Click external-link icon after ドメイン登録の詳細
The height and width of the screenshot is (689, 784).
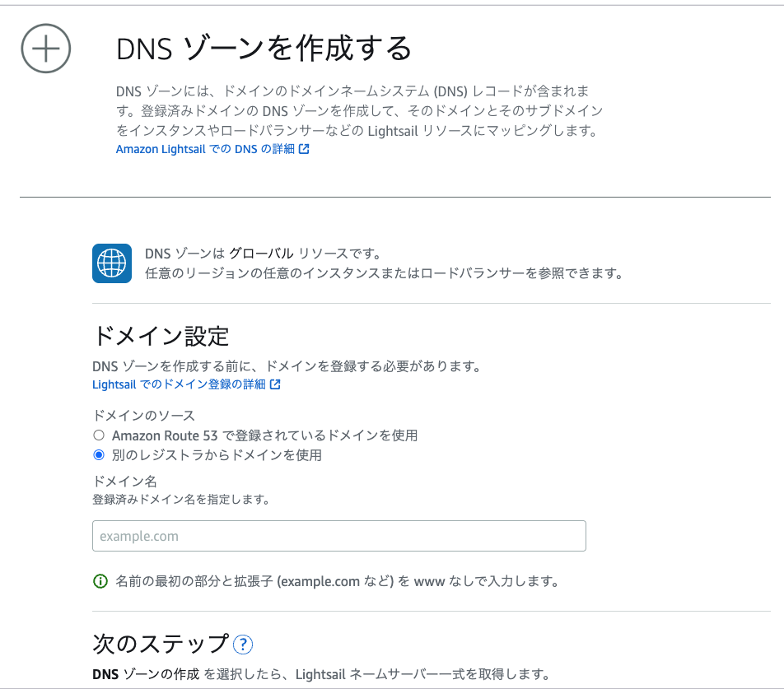coord(275,384)
